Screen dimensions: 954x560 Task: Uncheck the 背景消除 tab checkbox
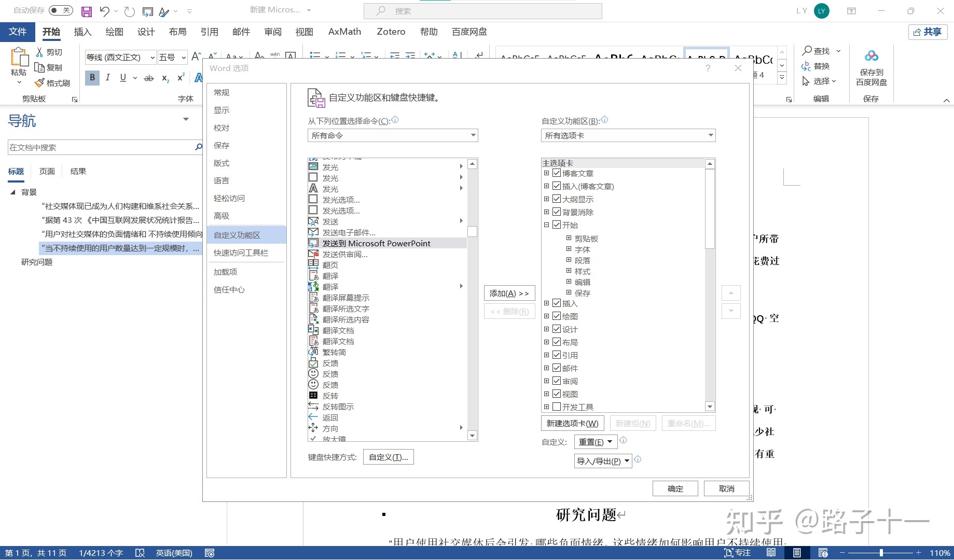(x=557, y=212)
